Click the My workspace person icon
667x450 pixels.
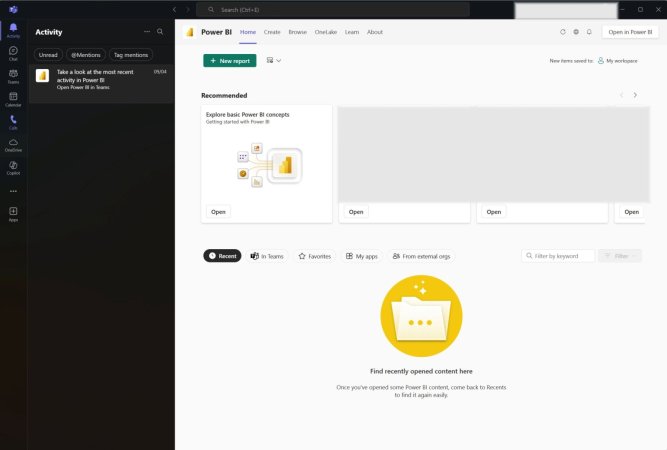click(601, 61)
